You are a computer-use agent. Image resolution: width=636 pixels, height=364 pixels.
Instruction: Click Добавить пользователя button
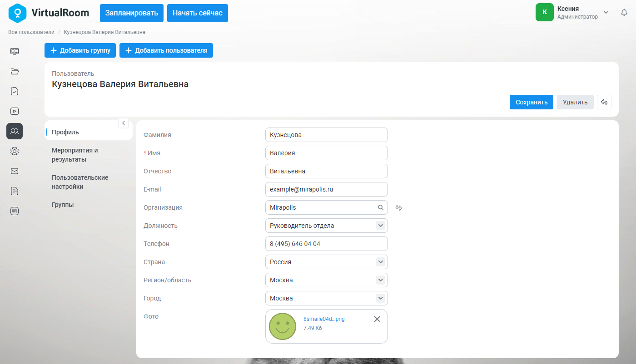point(166,50)
